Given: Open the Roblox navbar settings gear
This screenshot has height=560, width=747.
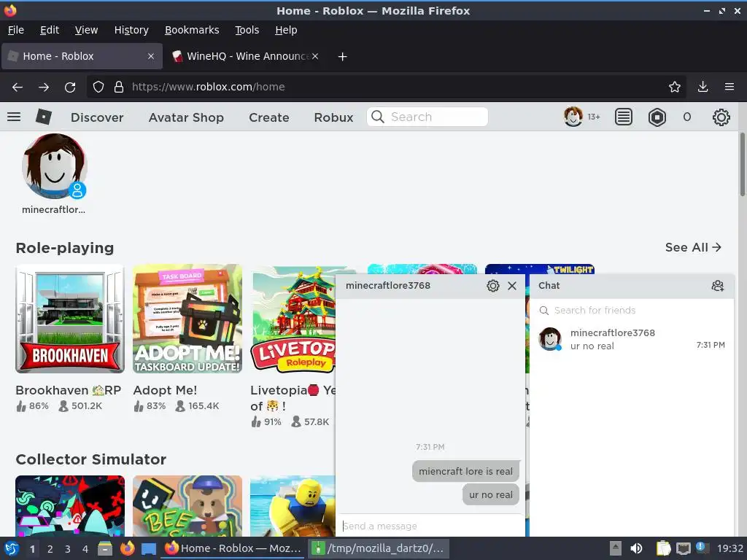Looking at the screenshot, I should [x=721, y=117].
